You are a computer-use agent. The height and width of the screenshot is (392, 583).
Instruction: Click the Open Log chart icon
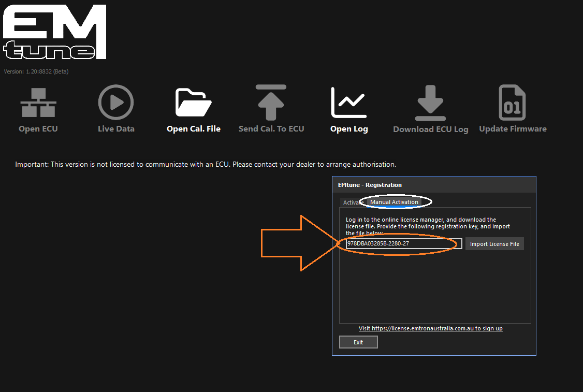pos(349,103)
